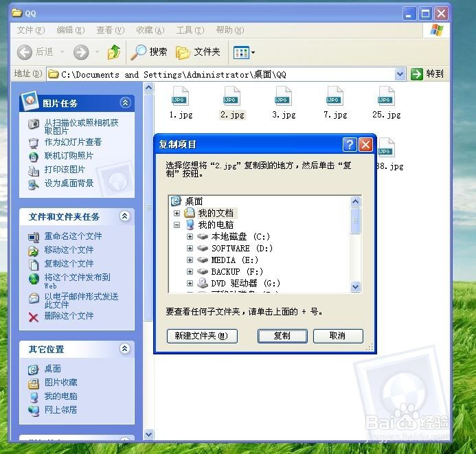This screenshot has height=454, width=476.
Task: Close the 复制项目 dialog
Action: 365,144
